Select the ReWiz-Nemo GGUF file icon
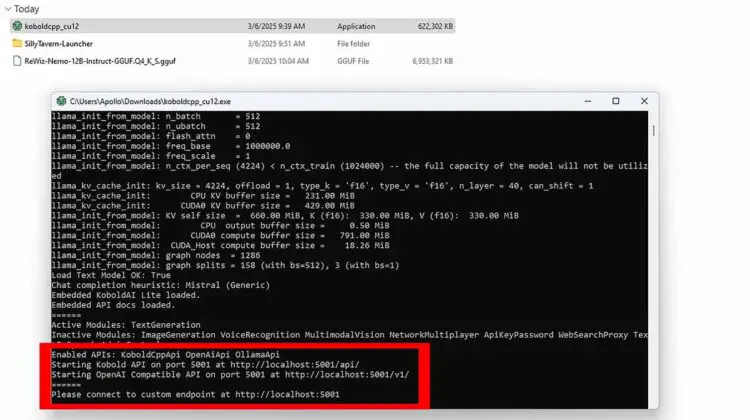The height and width of the screenshot is (420, 750). pos(17,61)
